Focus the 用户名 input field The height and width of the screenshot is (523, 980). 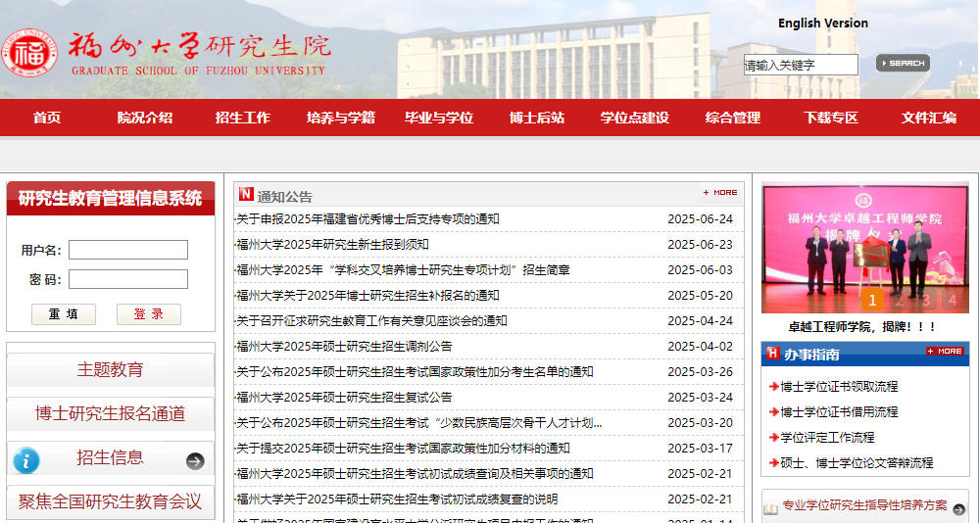pyautogui.click(x=128, y=250)
